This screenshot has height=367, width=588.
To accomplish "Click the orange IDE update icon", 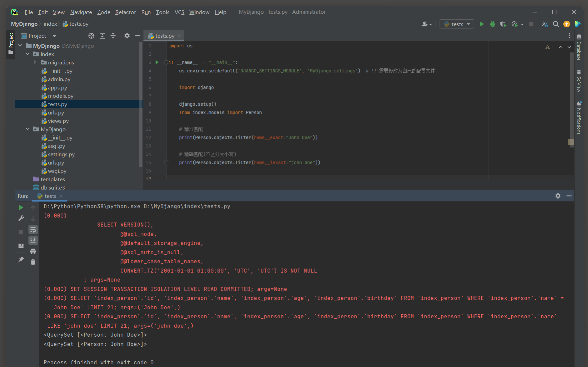I will 567,24.
